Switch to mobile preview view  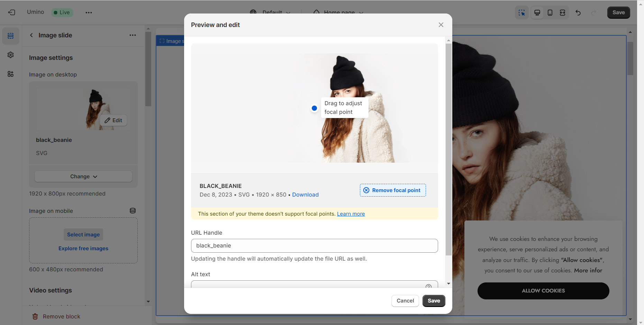point(550,13)
